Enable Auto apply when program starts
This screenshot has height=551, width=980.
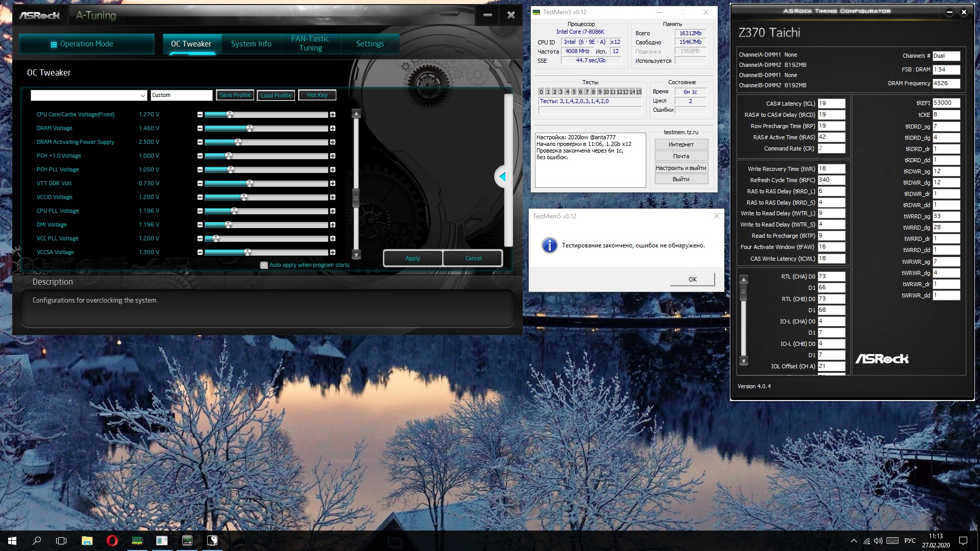264,265
